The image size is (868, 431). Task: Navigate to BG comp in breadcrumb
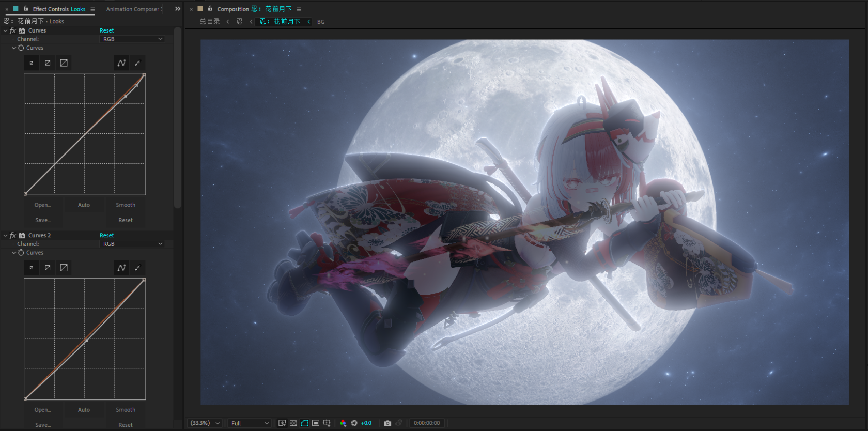tap(321, 22)
